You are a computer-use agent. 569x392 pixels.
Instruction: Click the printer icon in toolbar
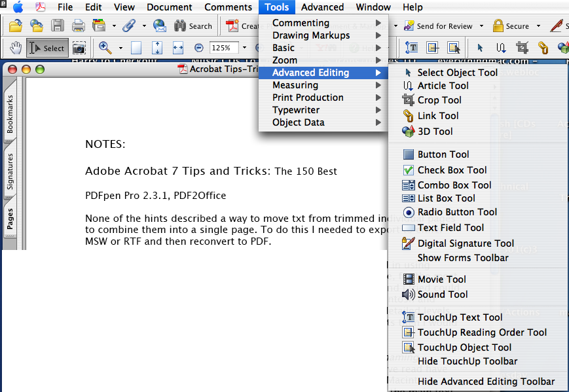coord(78,26)
